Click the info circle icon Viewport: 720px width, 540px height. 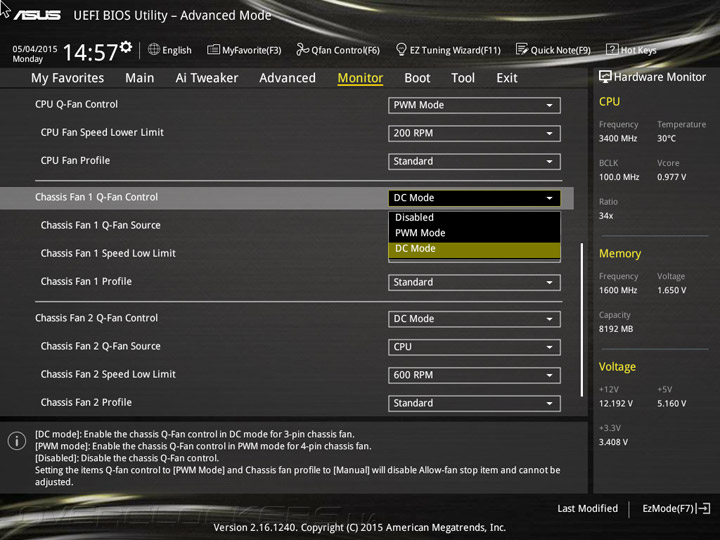17,441
